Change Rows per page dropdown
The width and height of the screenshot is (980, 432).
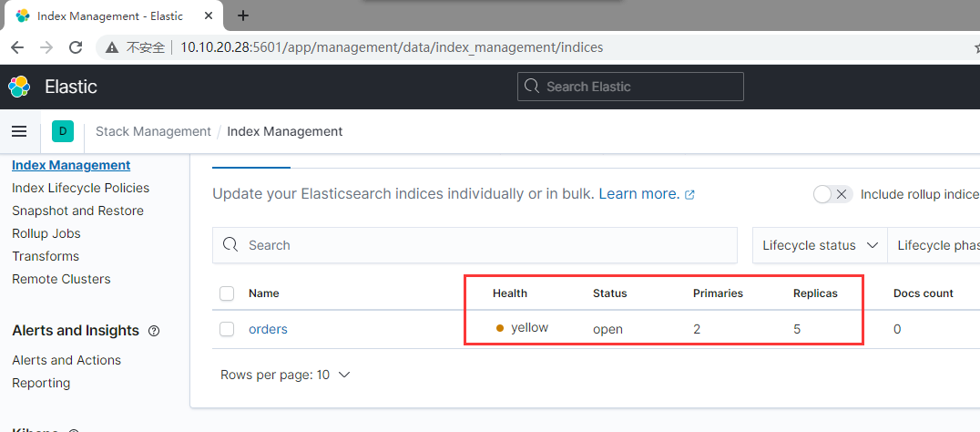pos(285,375)
